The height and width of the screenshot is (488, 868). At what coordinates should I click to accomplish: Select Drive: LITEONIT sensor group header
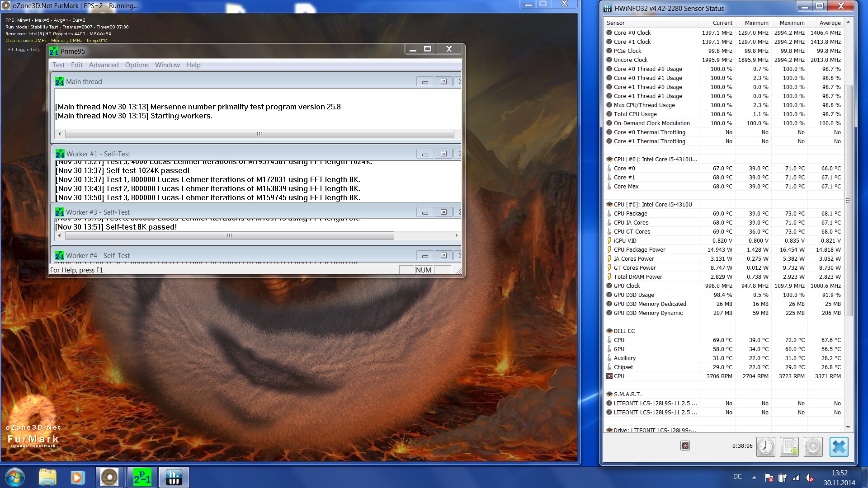(723, 430)
